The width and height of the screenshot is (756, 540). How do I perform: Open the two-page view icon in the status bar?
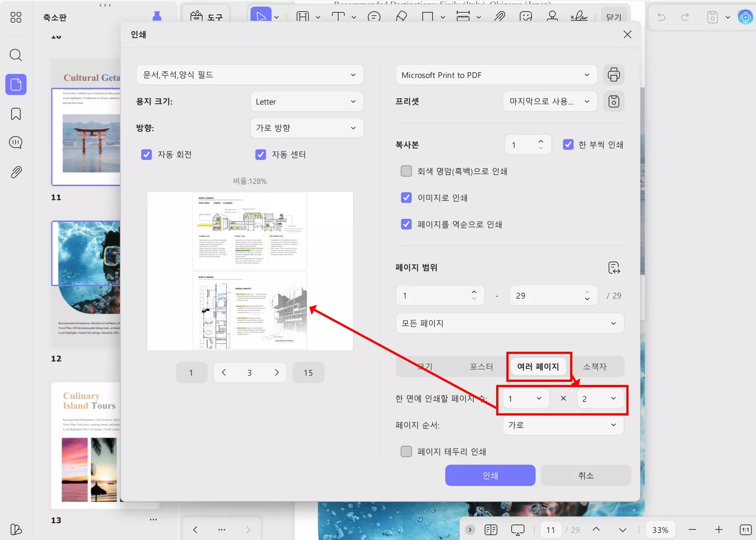click(x=491, y=529)
